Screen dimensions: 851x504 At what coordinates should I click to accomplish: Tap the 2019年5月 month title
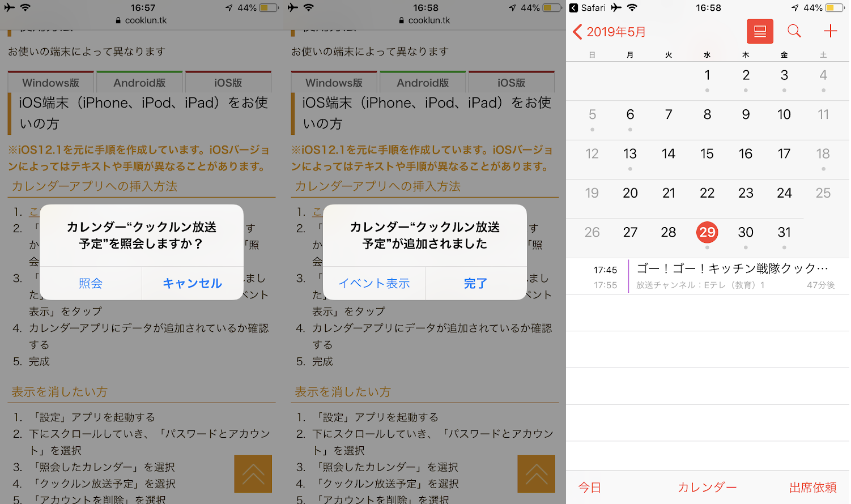coord(616,32)
